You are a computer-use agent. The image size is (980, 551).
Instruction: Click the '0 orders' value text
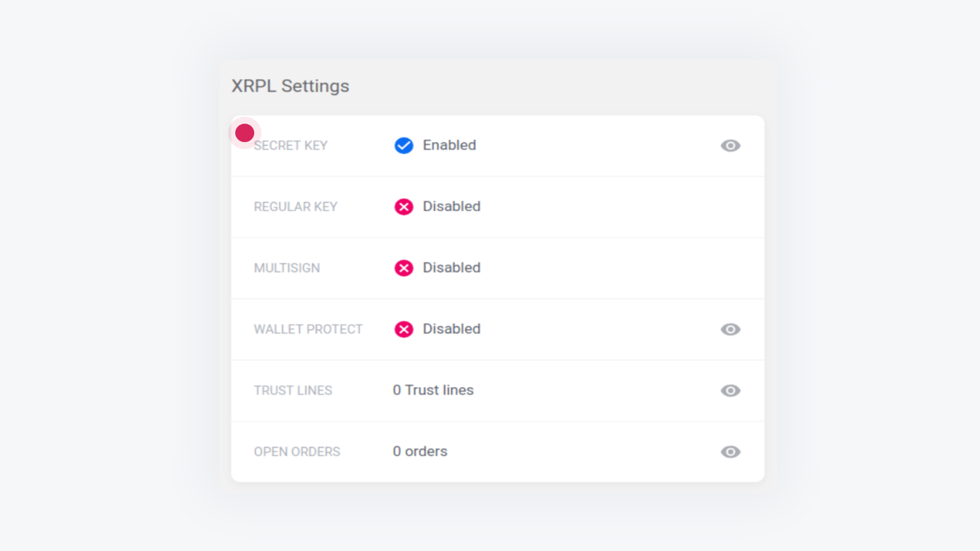[420, 452]
